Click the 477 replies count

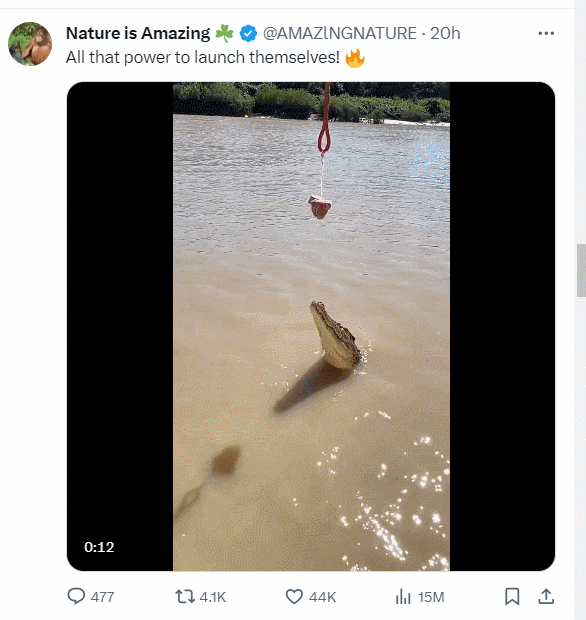coord(102,597)
